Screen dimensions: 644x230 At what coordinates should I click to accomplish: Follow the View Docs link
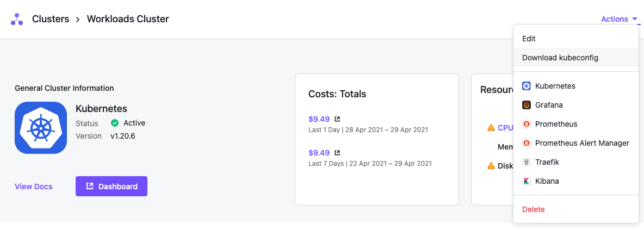(x=34, y=187)
